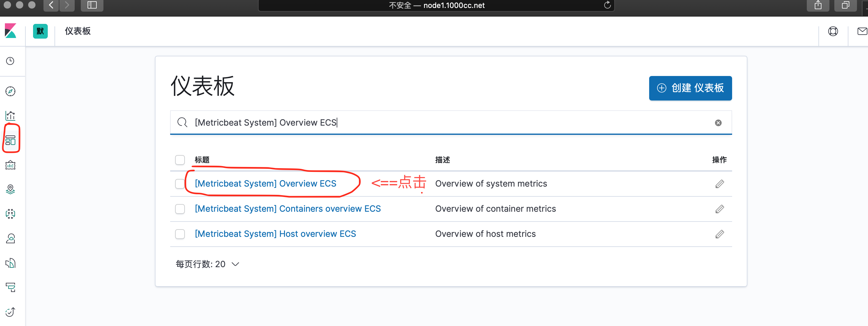The width and height of the screenshot is (868, 326).
Task: Select checkbox for Overview ECS dashboard row
Action: 180,184
